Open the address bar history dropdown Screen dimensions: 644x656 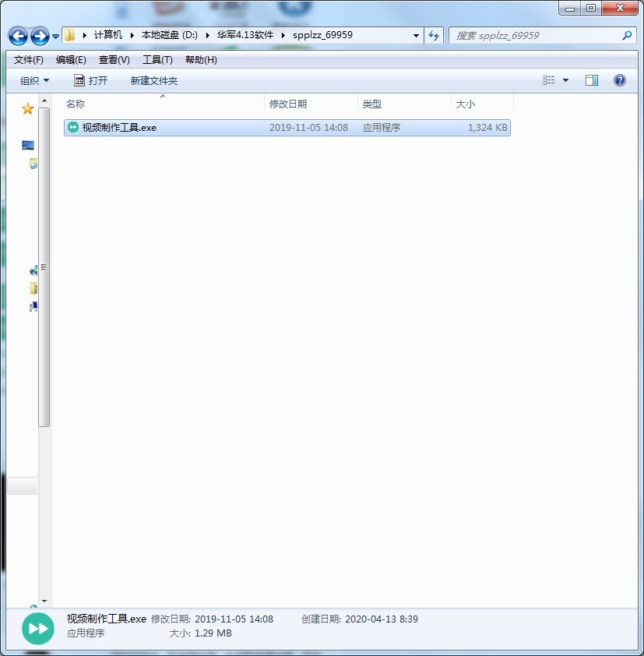pyautogui.click(x=416, y=36)
